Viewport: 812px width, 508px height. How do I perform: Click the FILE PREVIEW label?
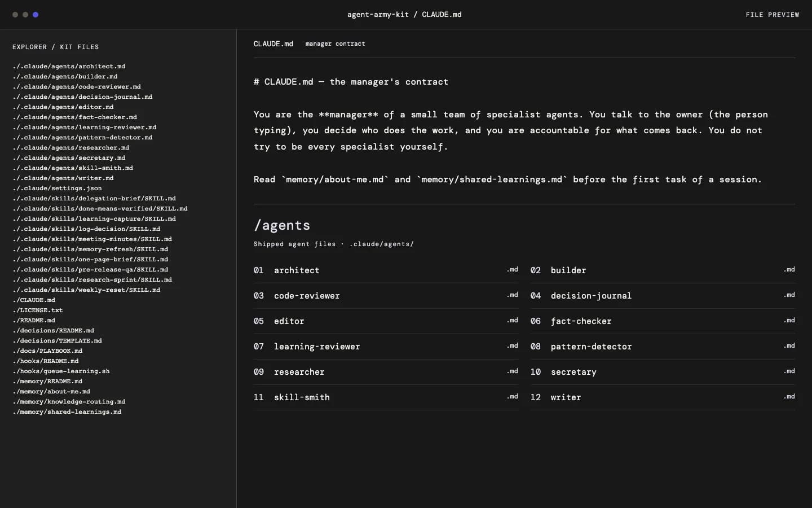(772, 15)
